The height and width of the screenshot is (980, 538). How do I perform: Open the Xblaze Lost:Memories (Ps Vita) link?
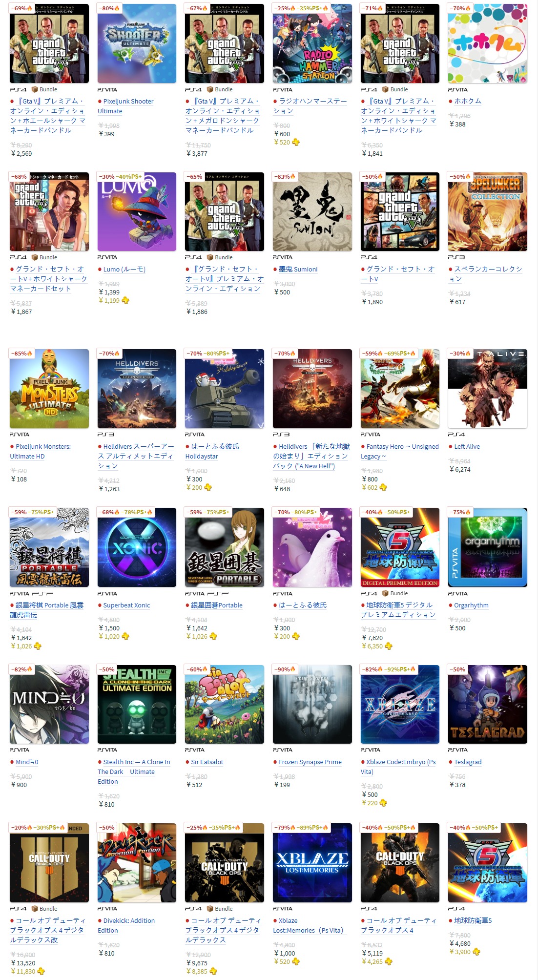(308, 925)
